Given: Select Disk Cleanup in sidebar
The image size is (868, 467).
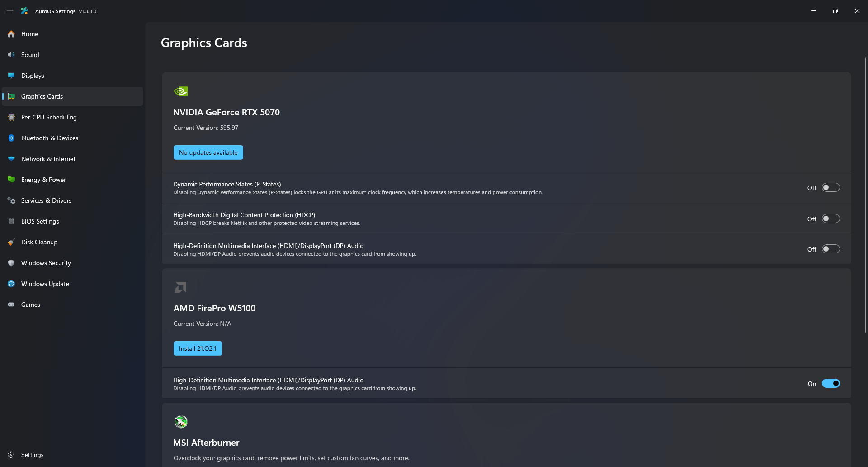Looking at the screenshot, I should coord(72,242).
